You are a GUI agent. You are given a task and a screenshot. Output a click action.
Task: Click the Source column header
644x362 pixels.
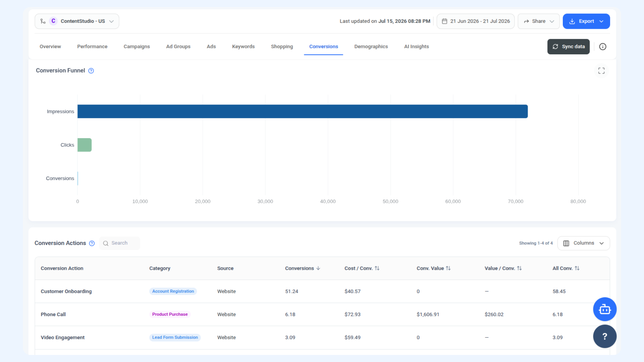click(225, 268)
